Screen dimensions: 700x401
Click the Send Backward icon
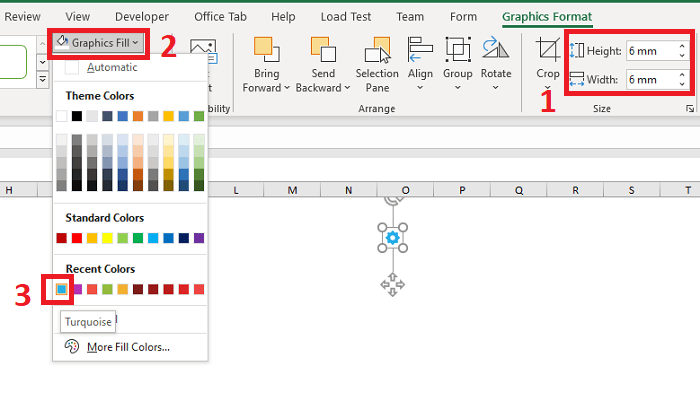323,50
